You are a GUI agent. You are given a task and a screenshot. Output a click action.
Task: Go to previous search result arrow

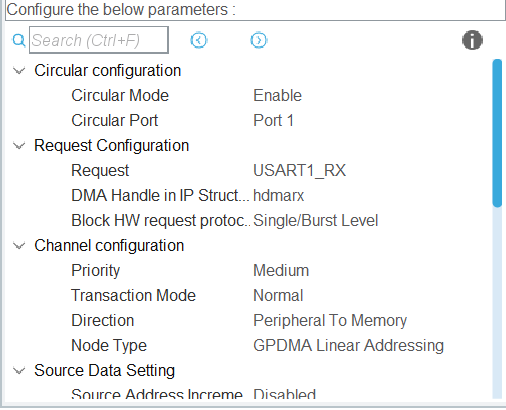click(199, 40)
